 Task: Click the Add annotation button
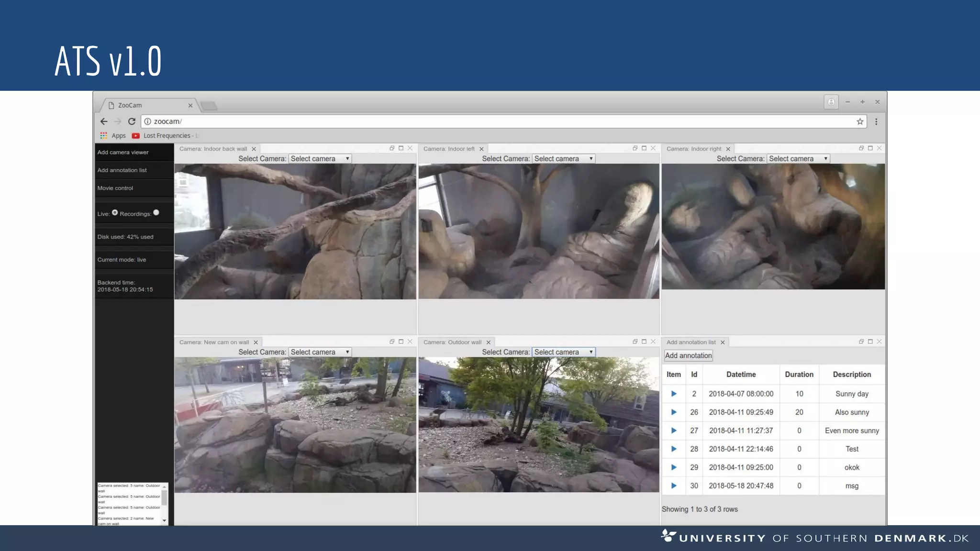[x=688, y=355]
